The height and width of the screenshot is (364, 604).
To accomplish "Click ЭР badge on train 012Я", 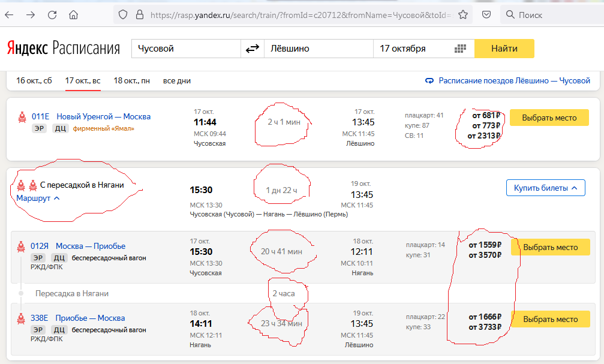I will (38, 258).
